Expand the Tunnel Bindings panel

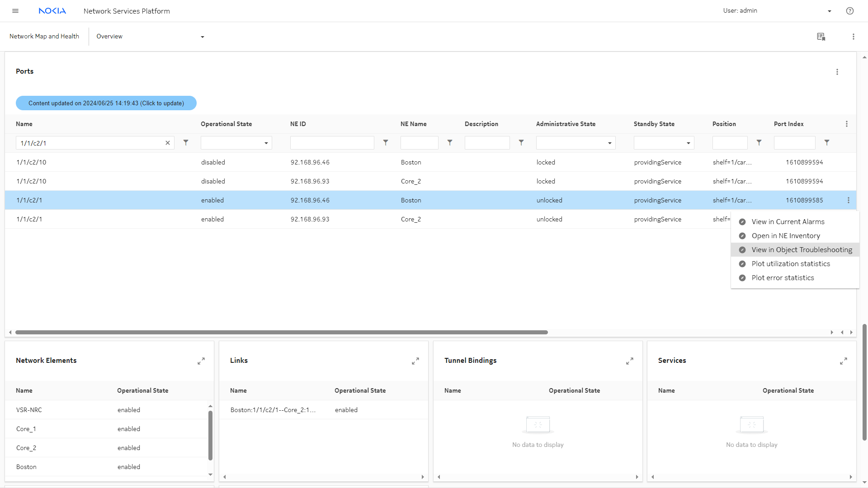(x=630, y=361)
